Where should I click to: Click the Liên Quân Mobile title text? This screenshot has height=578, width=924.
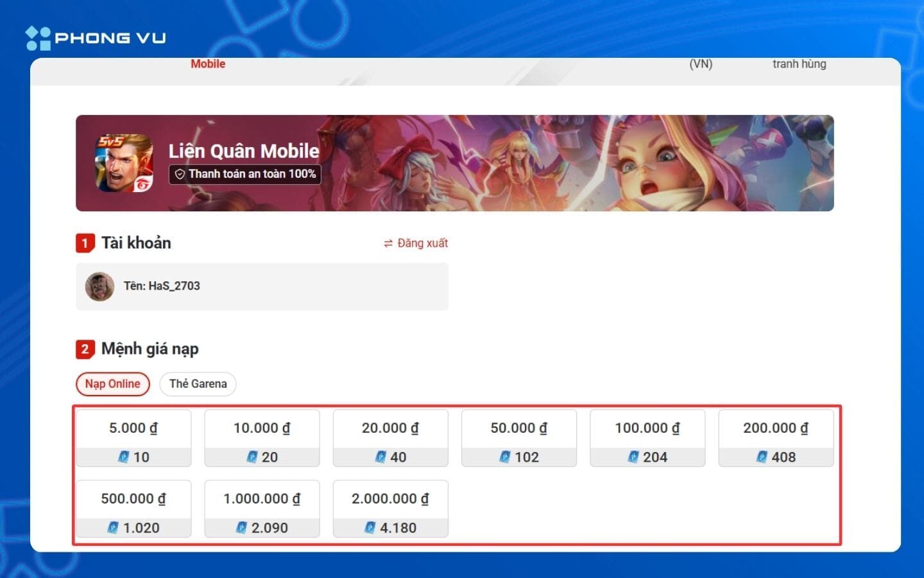pos(244,151)
